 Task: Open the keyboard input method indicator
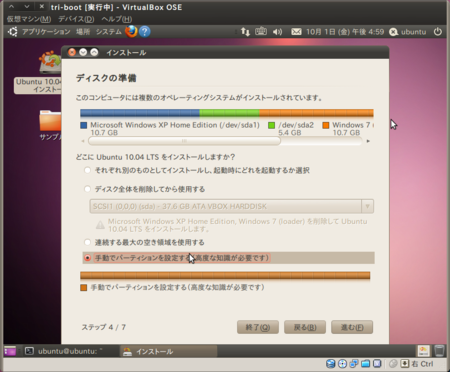(261, 32)
